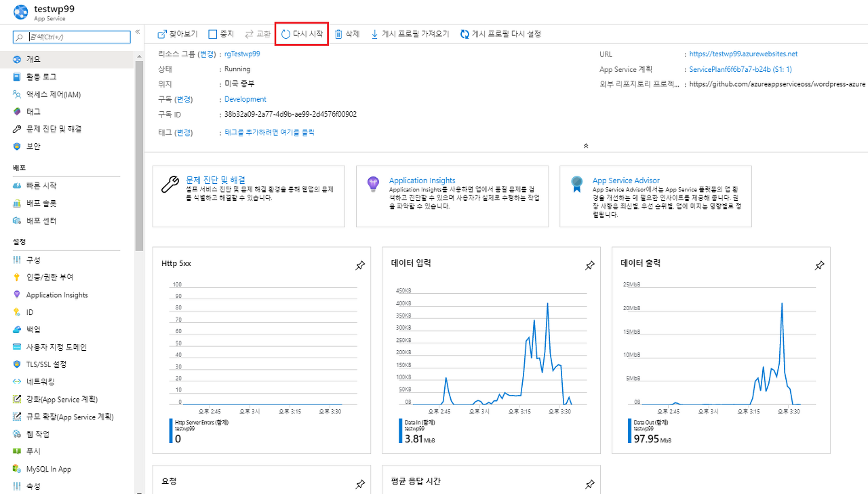This screenshot has height=494, width=868.
Task: Click the sidebar vertical scrollbar
Action: [139, 156]
